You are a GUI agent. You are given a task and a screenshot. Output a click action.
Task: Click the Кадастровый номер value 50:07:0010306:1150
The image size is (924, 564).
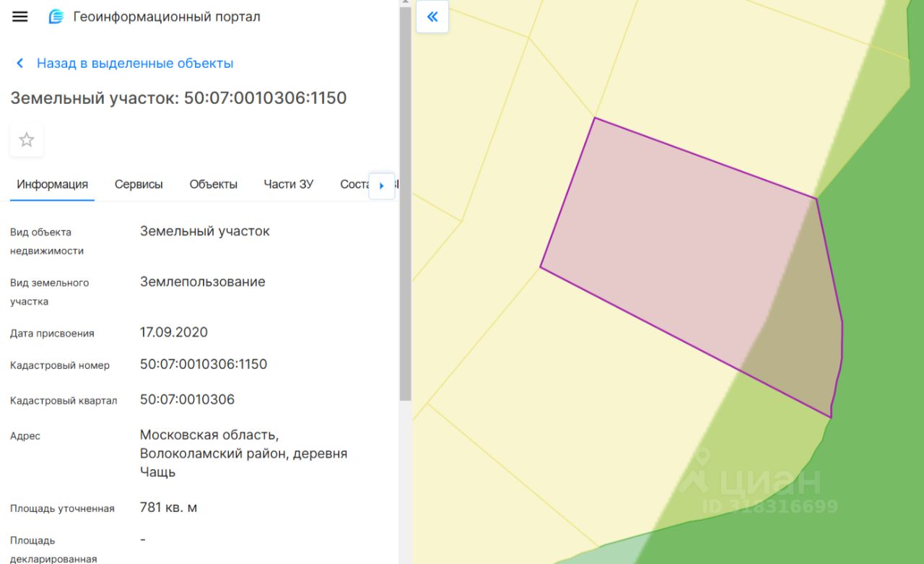204,364
